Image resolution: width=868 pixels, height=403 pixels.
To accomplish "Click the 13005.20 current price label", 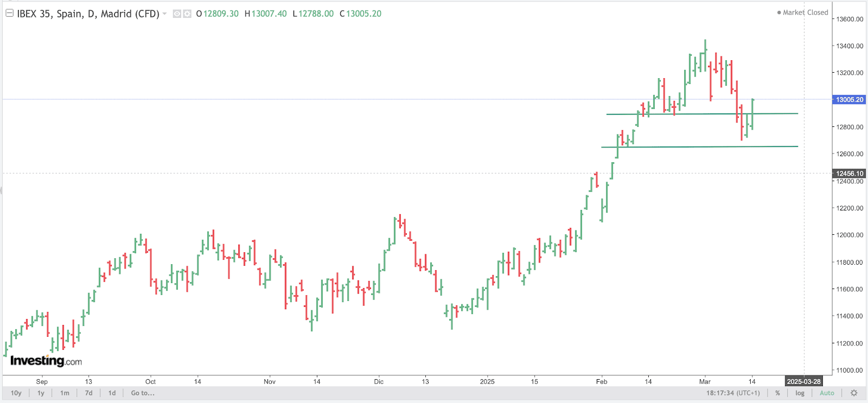I will pyautogui.click(x=849, y=100).
